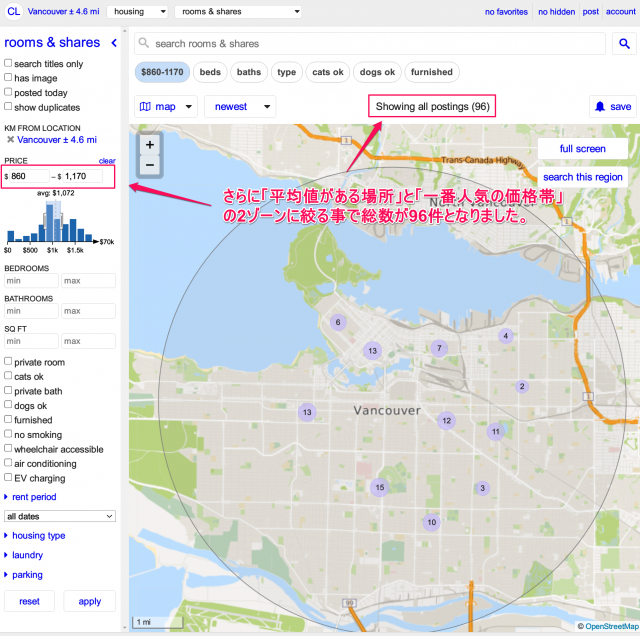Open the map view mode dropdown
This screenshot has height=636, width=640.
(166, 107)
